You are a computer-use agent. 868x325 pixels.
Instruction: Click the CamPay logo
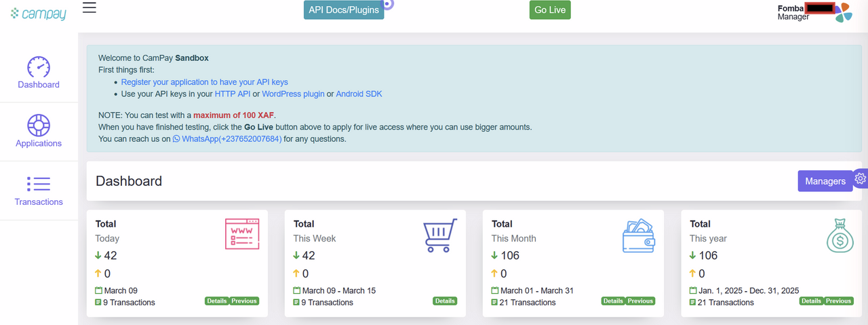pyautogui.click(x=39, y=14)
